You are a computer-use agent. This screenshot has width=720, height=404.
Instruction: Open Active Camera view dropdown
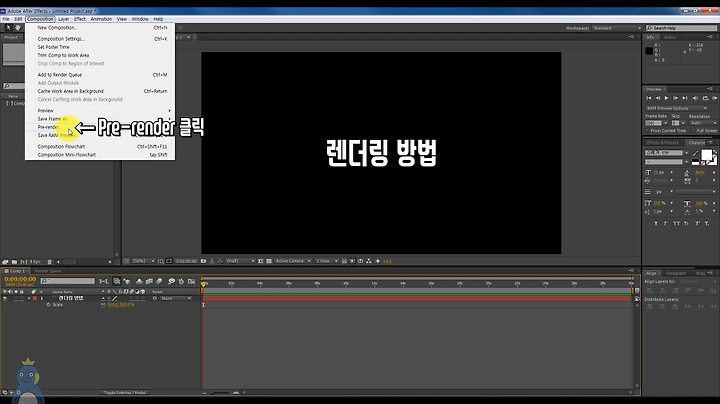[293, 261]
